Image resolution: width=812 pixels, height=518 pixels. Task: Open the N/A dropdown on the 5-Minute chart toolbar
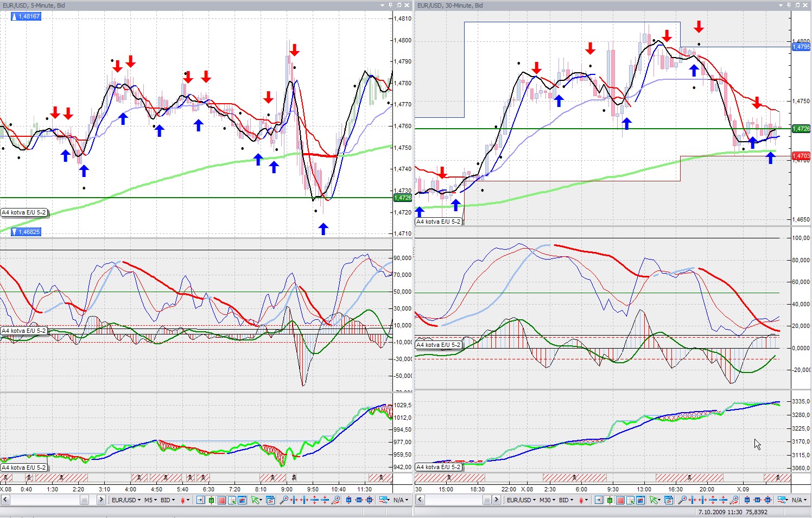pos(401,500)
